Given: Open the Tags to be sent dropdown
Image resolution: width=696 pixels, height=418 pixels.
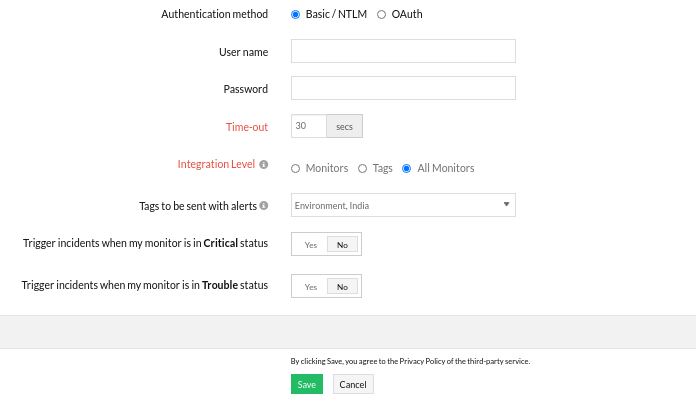Looking at the screenshot, I should coord(402,206).
